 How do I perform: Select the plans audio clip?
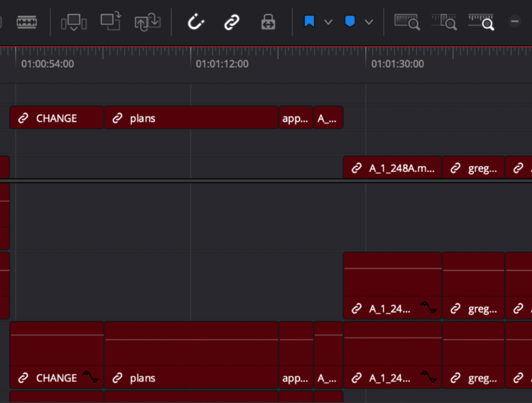pos(191,355)
